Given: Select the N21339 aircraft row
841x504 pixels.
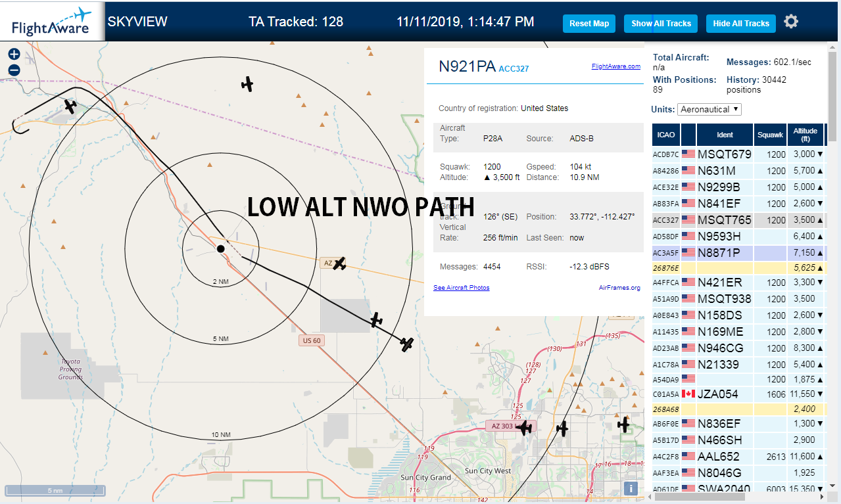Looking at the screenshot, I should (738, 365).
